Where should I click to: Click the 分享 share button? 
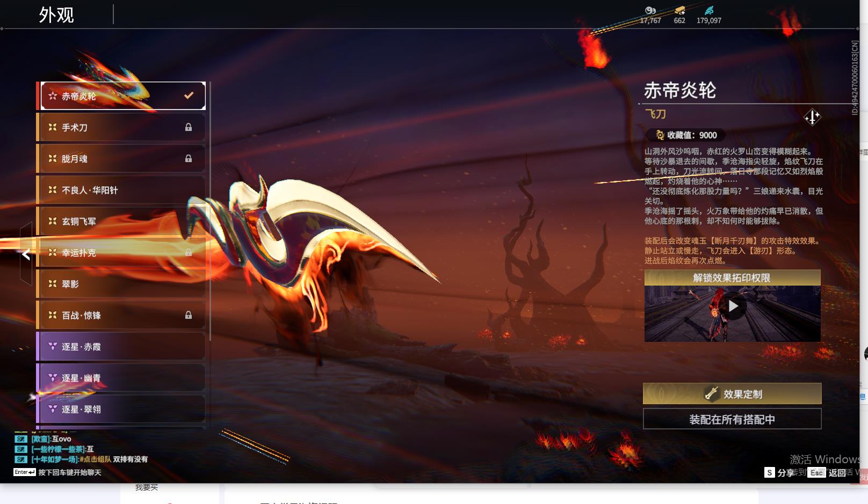pyautogui.click(x=780, y=473)
